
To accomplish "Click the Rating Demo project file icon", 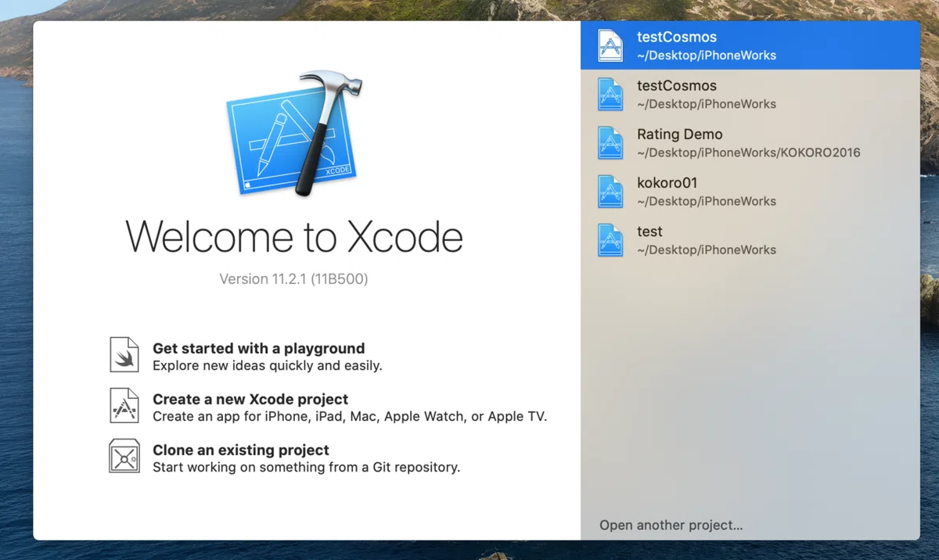I will pyautogui.click(x=610, y=143).
